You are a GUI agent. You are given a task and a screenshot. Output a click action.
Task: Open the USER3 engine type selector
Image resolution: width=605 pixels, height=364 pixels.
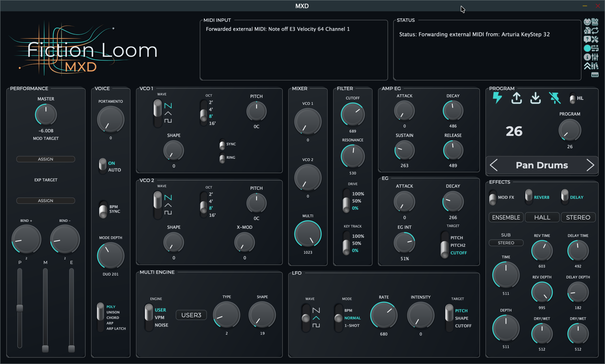[191, 315]
